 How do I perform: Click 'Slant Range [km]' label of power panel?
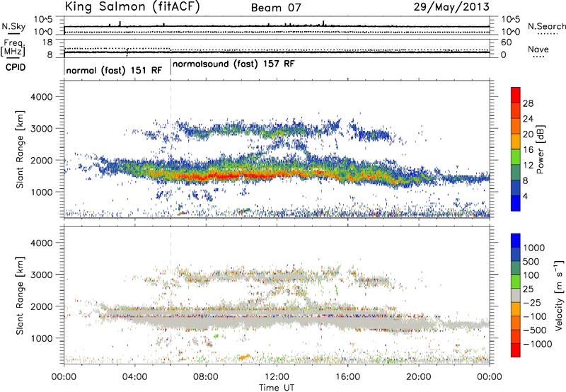click(x=20, y=149)
